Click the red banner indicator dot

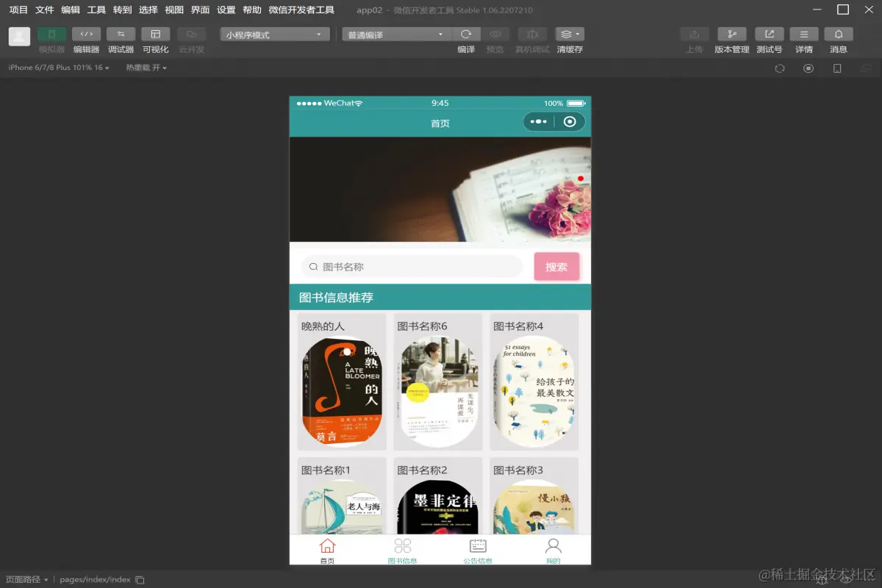[x=581, y=179]
